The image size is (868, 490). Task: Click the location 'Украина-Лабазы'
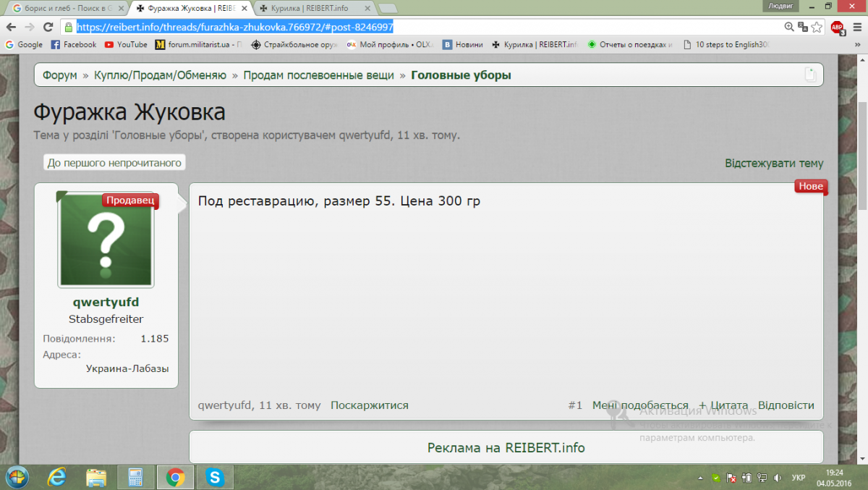[127, 368]
